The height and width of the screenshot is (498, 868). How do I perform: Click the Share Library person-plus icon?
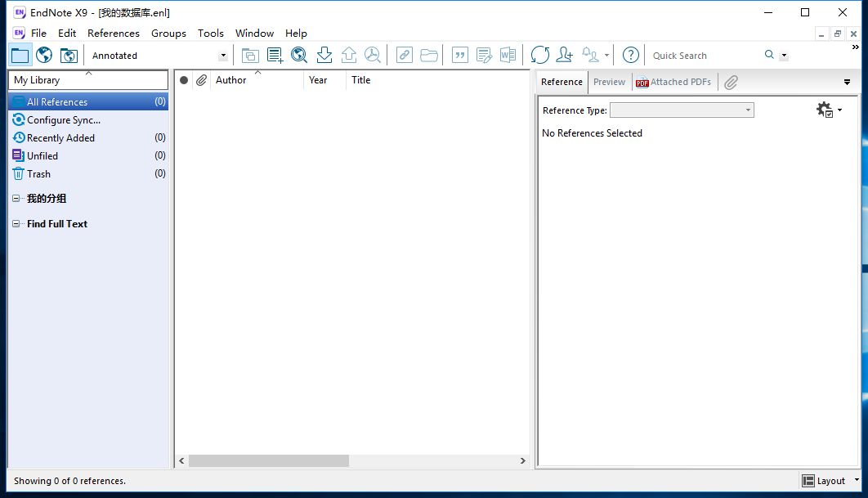565,56
